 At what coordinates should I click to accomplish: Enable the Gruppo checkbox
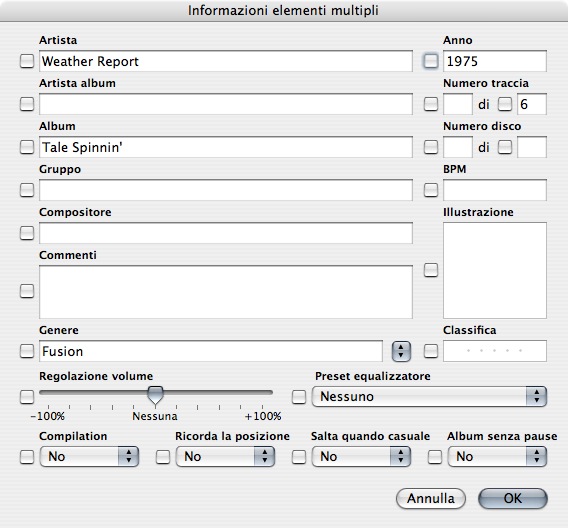[x=27, y=190]
